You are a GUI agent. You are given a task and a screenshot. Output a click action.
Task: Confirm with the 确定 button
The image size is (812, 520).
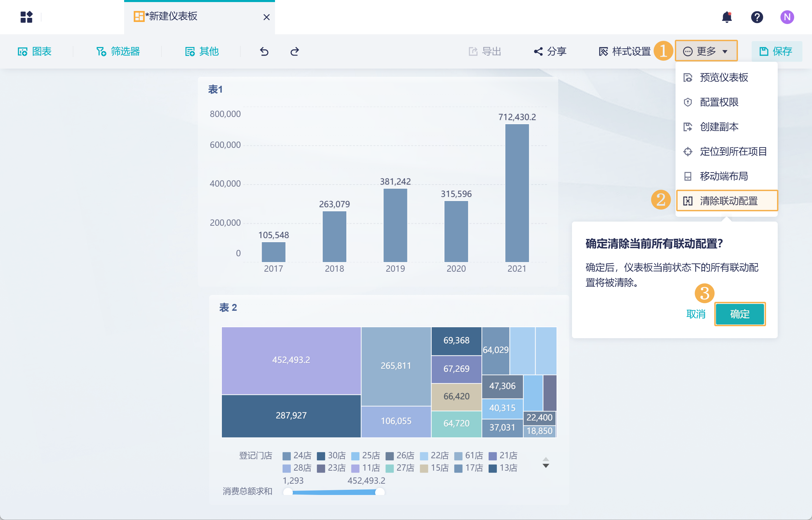click(740, 314)
